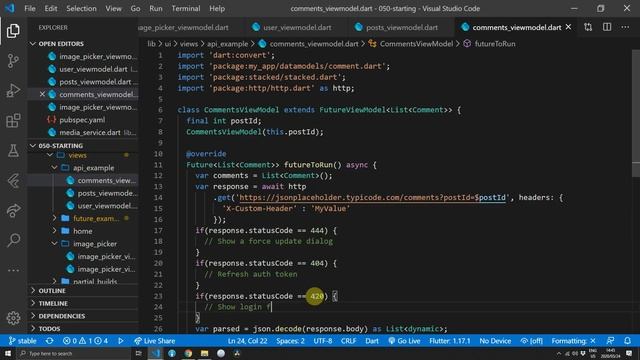Close the comments_viewmodel.dart tab
This screenshot has width=640, height=360.
[x=568, y=27]
